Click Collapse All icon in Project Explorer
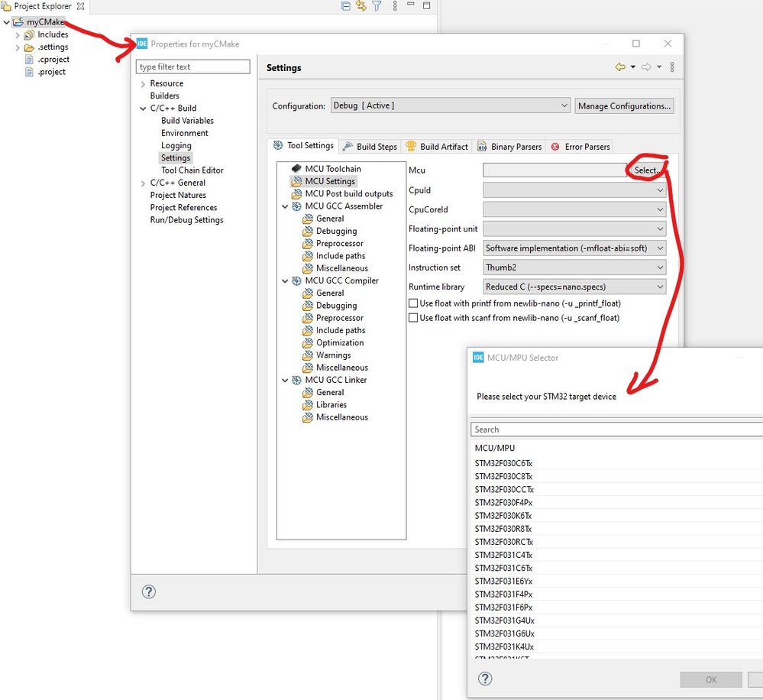763x700 pixels. (345, 6)
